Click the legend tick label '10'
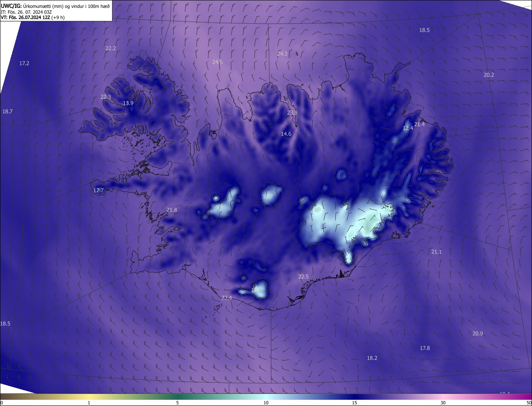Image resolution: width=532 pixels, height=406 pixels. coord(266,403)
